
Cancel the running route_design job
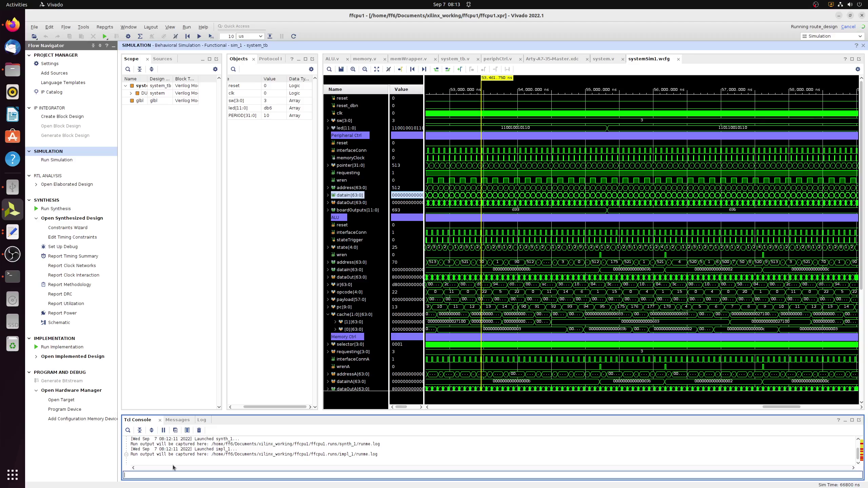[x=848, y=26]
